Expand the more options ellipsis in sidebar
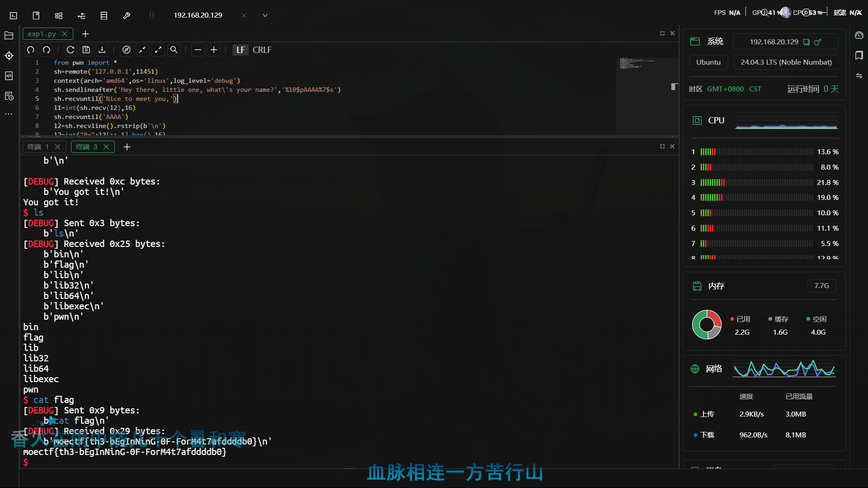This screenshot has height=488, width=868. pos(9,114)
